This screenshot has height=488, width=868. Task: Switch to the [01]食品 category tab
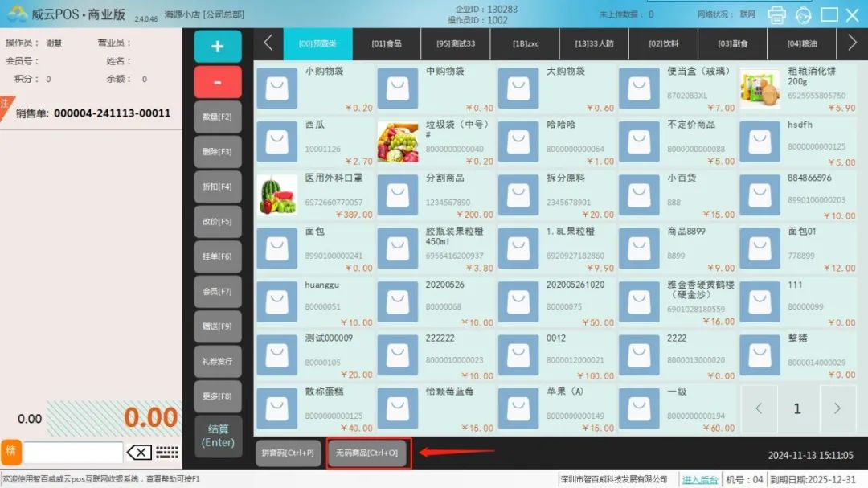[x=387, y=43]
